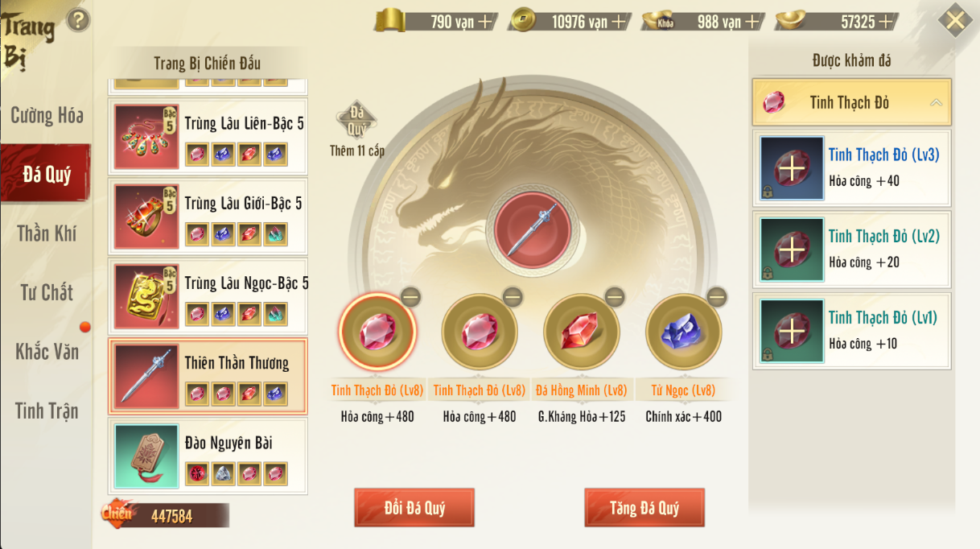Open the help question mark icon
This screenshot has height=549, width=980.
(x=77, y=20)
